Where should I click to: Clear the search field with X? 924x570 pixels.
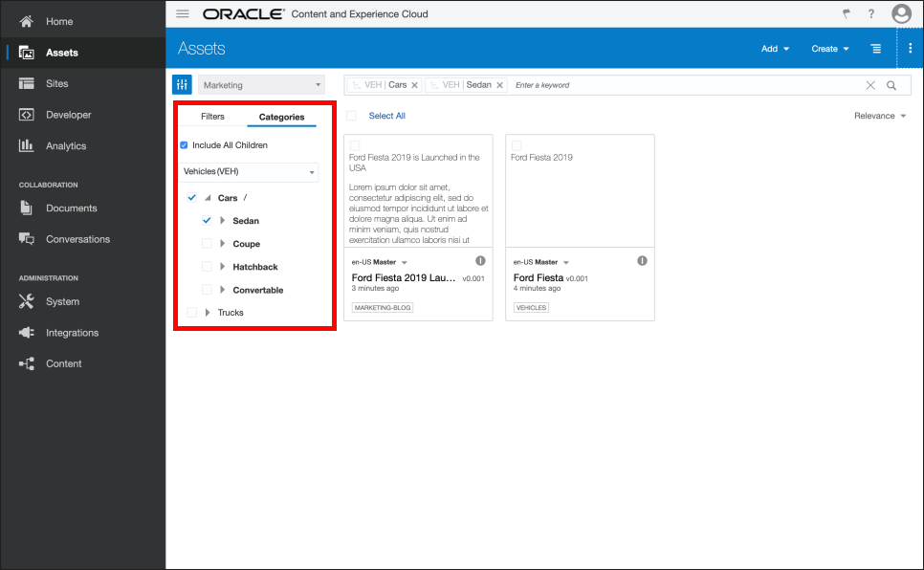click(x=870, y=85)
